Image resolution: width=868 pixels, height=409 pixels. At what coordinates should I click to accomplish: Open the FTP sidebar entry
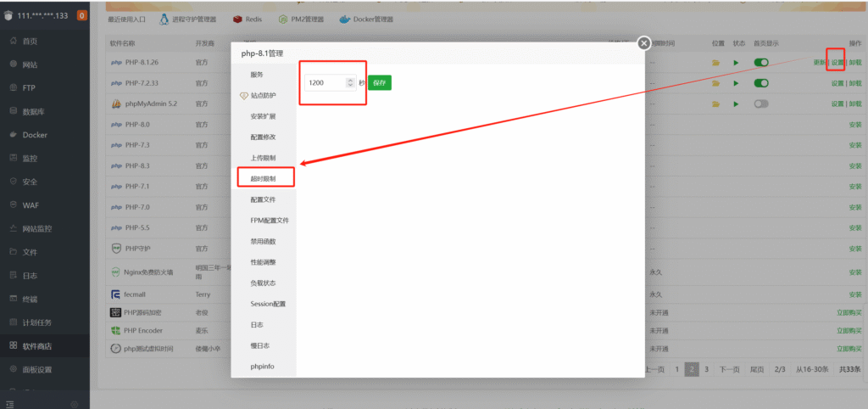pyautogui.click(x=28, y=88)
